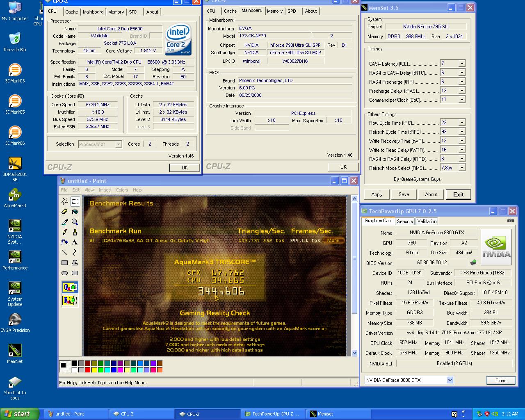
Task: Activate the Magnifier tool in Paint
Action: [75, 222]
